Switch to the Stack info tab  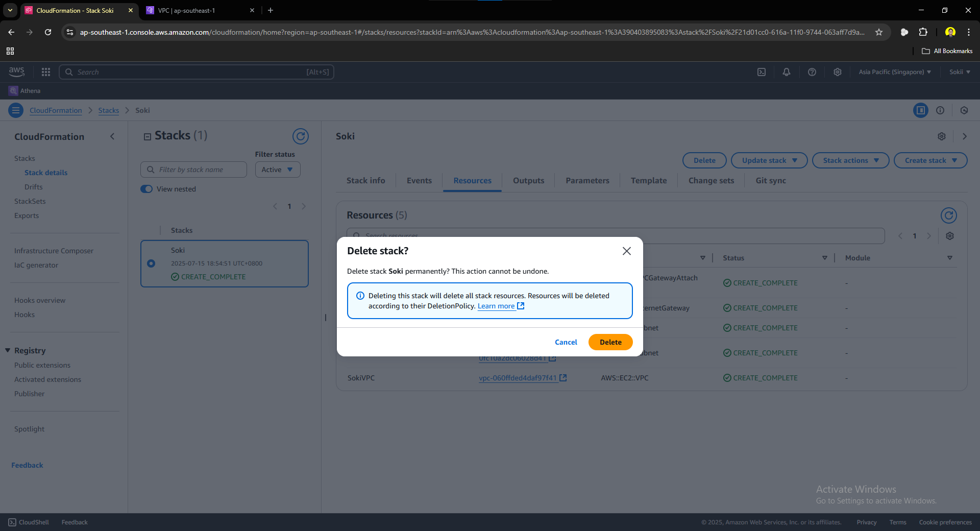tap(366, 180)
